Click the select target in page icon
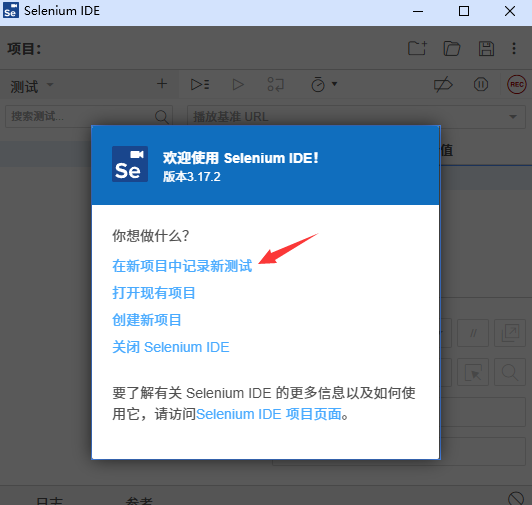532x505 pixels. pos(473,372)
